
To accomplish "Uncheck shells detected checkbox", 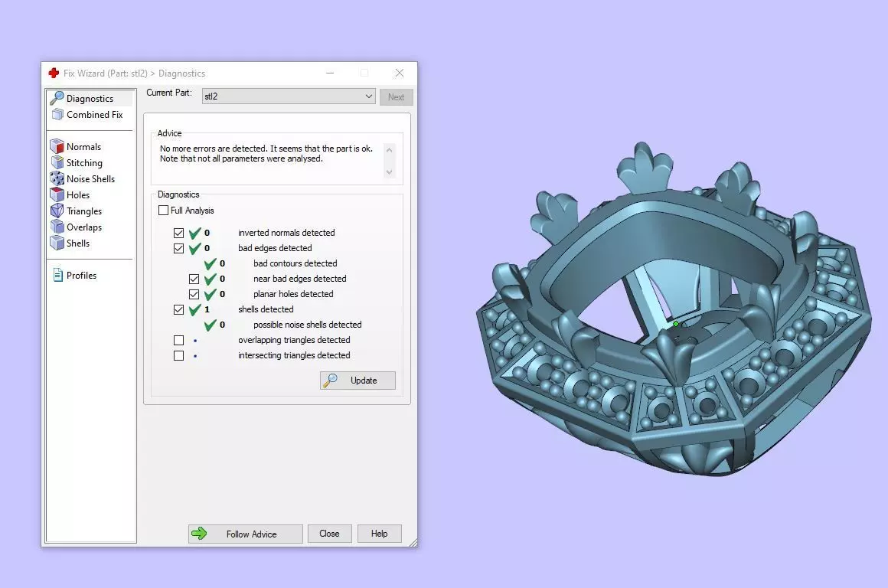I will tap(178, 309).
